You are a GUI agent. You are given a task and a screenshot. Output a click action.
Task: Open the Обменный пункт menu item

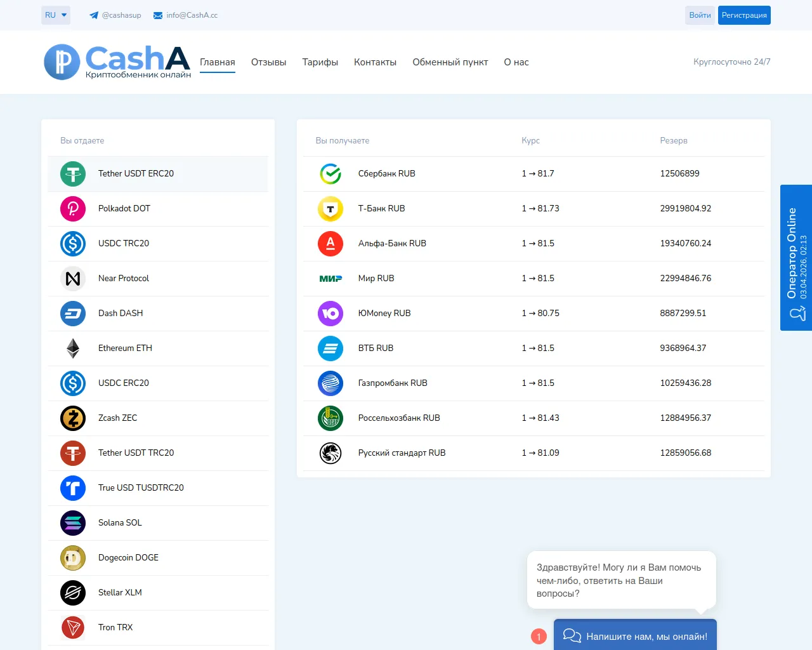[x=450, y=62]
